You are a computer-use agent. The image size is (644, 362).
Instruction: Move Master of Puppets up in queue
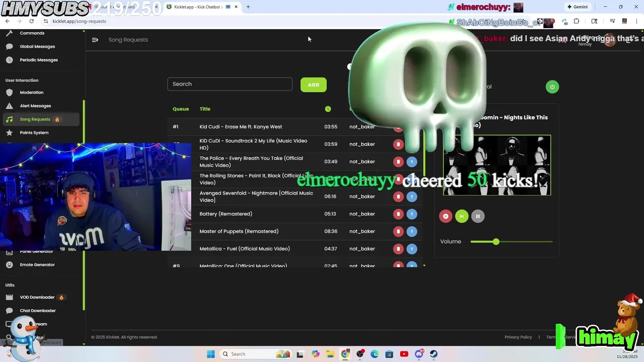pos(412,231)
